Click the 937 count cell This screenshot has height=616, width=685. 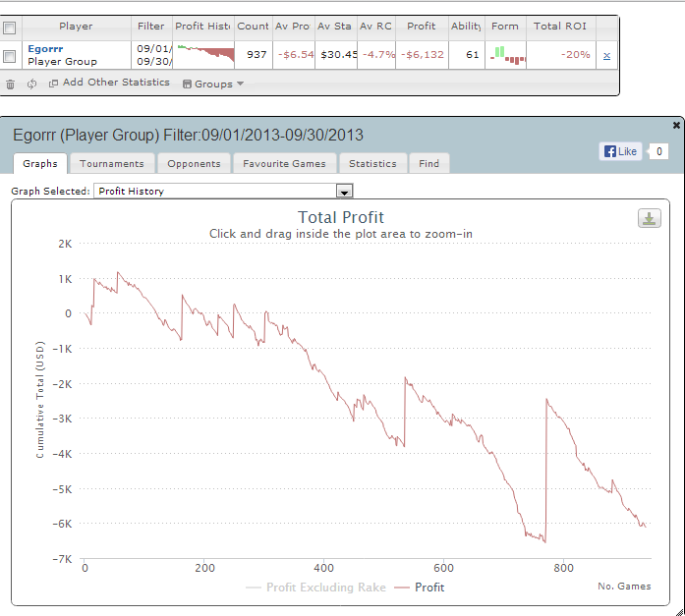[x=254, y=55]
